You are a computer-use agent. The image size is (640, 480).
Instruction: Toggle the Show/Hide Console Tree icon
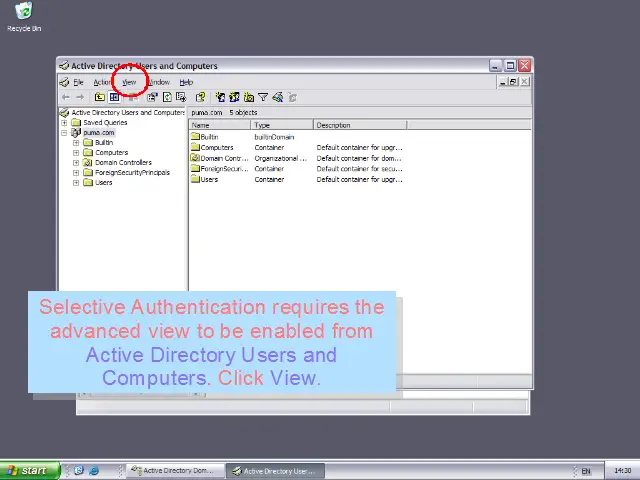114,97
